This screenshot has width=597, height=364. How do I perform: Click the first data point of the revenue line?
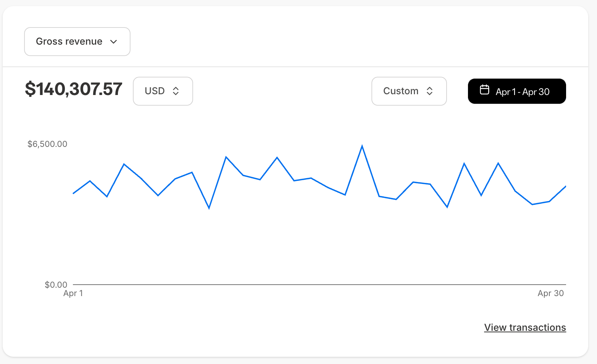[x=73, y=193]
